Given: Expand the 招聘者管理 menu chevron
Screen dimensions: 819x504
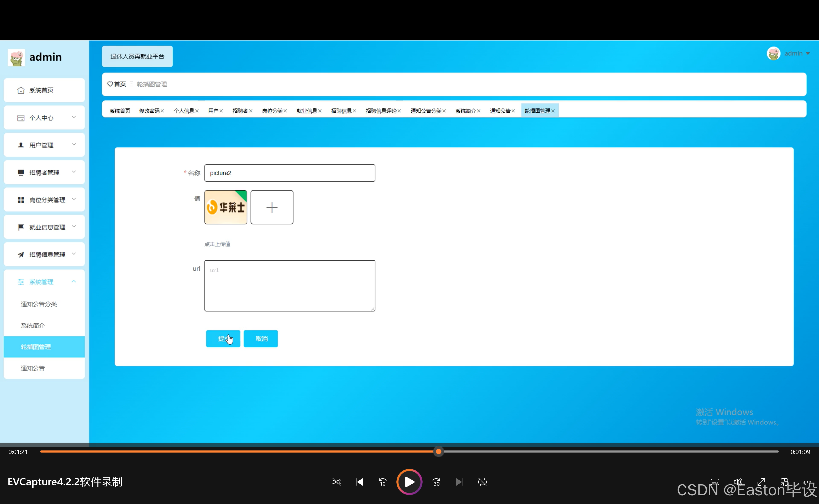Looking at the screenshot, I should point(74,172).
